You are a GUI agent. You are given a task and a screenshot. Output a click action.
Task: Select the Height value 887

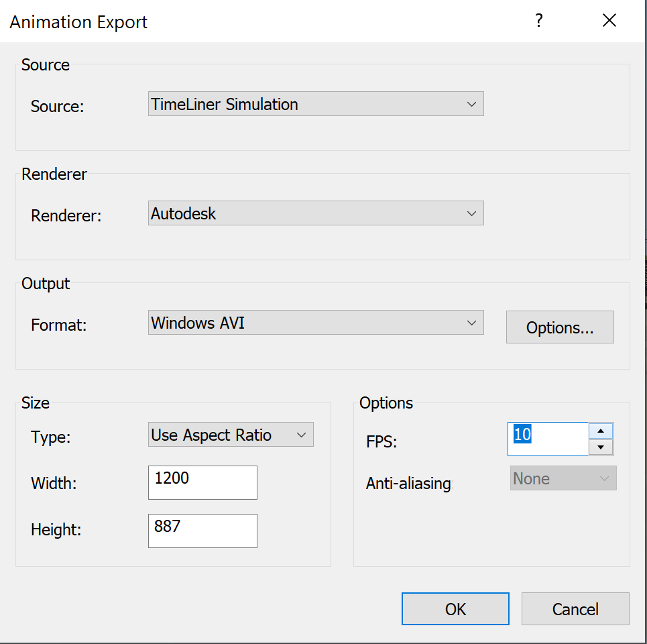tap(201, 531)
